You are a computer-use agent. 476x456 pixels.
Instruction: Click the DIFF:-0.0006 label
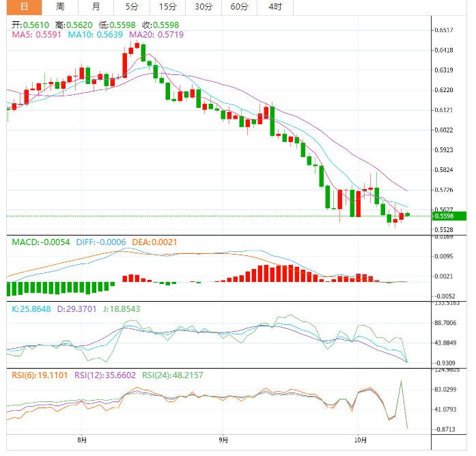pos(101,242)
